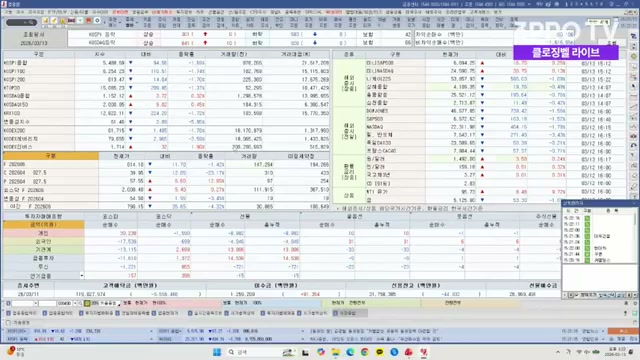Open File Explorer from taskbar
This screenshot has height=360, width=640.
click(336, 352)
